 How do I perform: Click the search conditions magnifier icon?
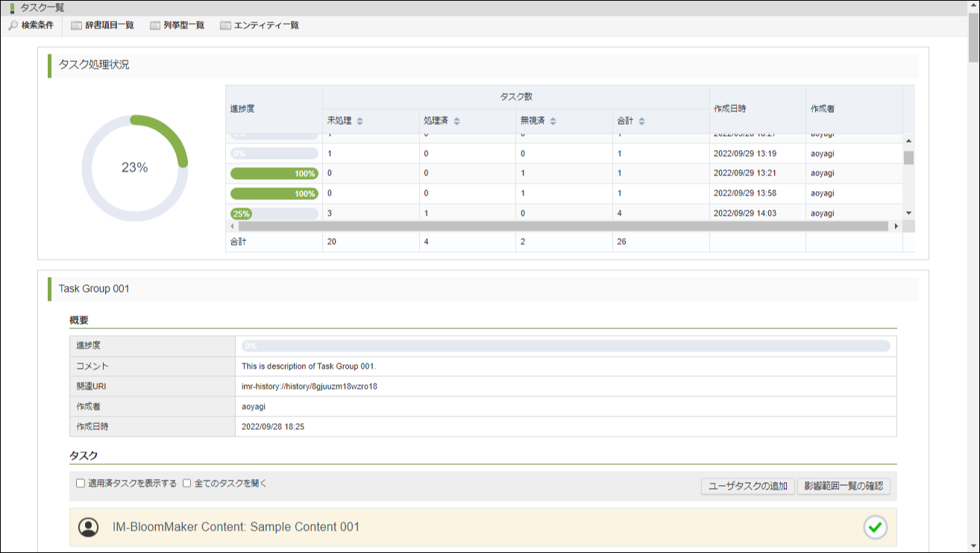13,25
